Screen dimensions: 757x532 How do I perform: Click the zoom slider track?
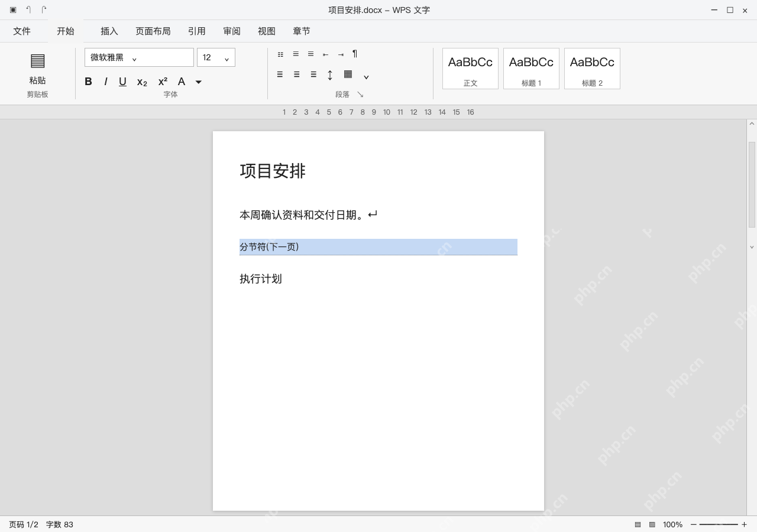tap(719, 524)
